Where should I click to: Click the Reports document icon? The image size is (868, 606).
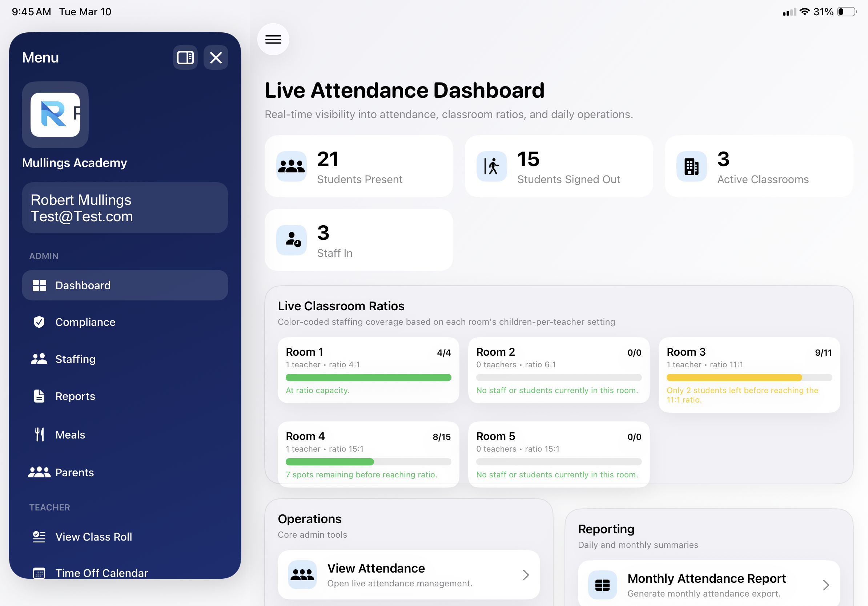39,396
